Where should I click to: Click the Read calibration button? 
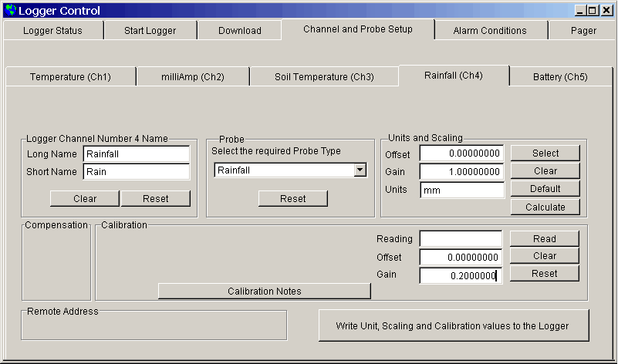pyautogui.click(x=545, y=239)
